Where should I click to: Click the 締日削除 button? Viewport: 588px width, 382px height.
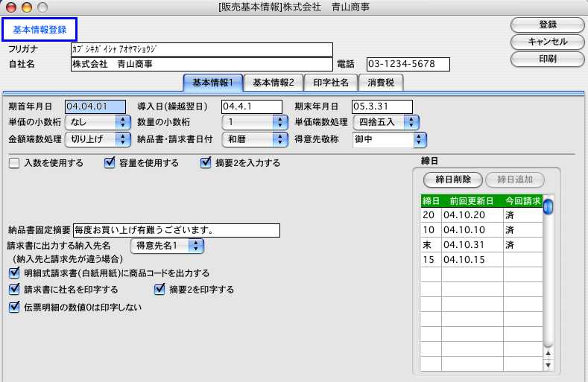pyautogui.click(x=452, y=179)
